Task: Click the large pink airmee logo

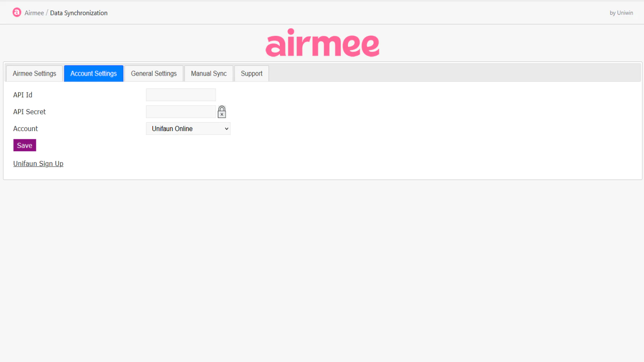Action: click(322, 43)
